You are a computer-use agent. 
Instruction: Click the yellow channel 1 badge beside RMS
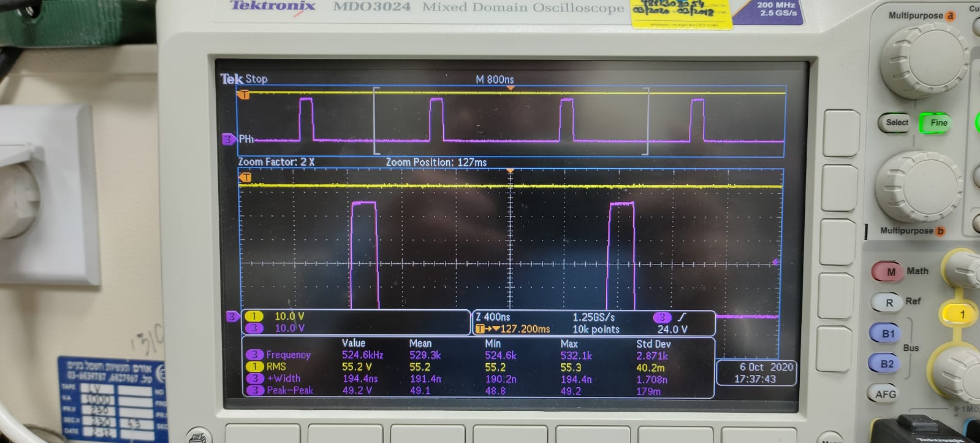[x=254, y=366]
